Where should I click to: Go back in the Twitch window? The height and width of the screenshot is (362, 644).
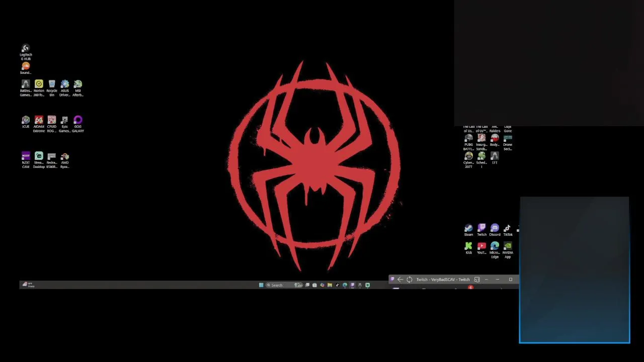tap(400, 280)
